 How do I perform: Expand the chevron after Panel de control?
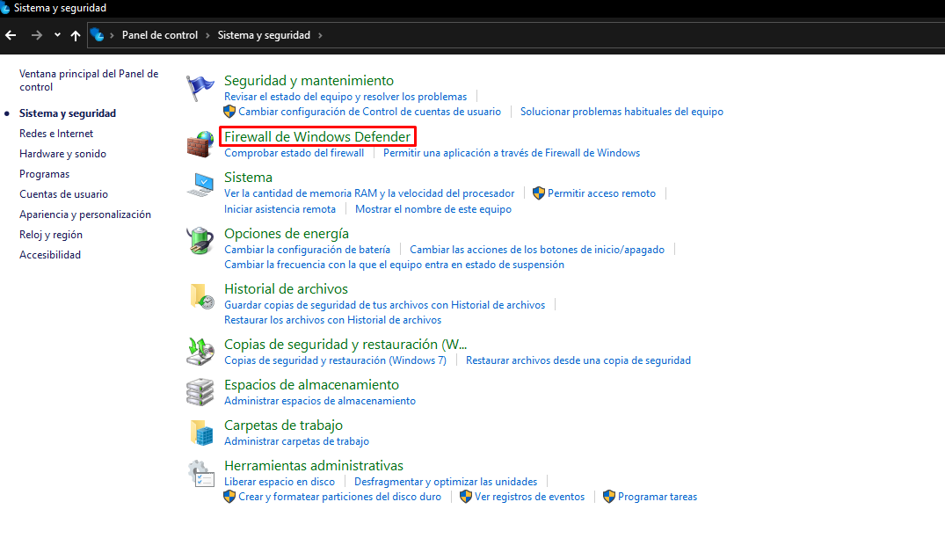point(208,35)
